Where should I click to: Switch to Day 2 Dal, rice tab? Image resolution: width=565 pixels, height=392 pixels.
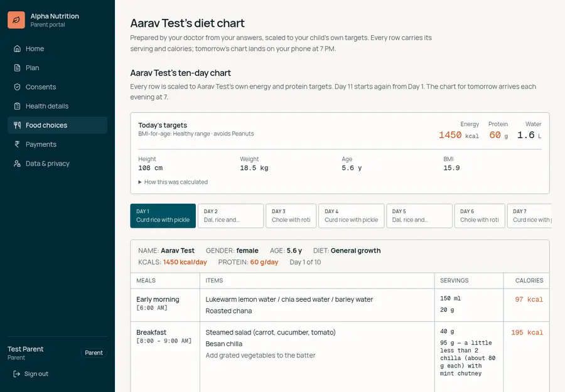point(230,216)
